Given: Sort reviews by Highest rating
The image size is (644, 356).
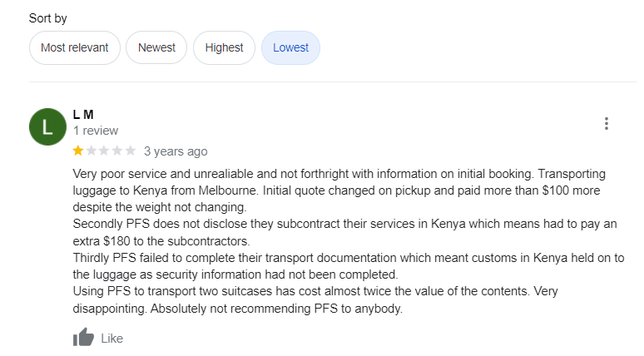Looking at the screenshot, I should [x=225, y=47].
